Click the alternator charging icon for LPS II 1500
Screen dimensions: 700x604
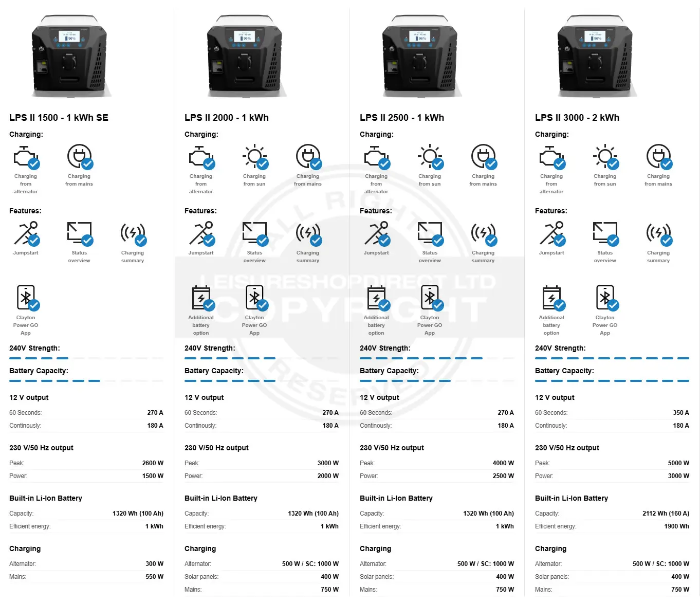coord(26,158)
